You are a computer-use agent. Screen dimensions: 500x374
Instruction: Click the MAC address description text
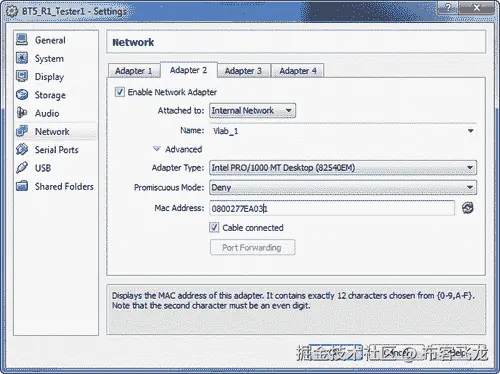[x=293, y=300]
